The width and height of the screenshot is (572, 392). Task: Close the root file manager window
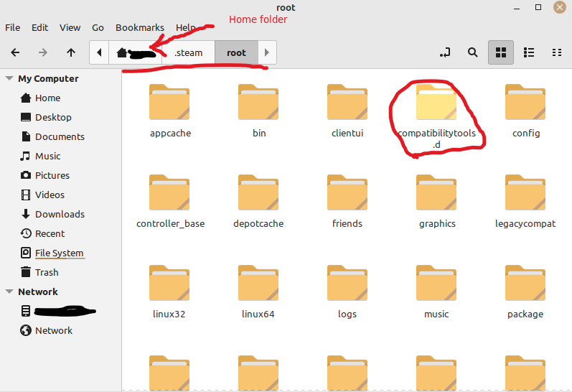(x=560, y=7)
